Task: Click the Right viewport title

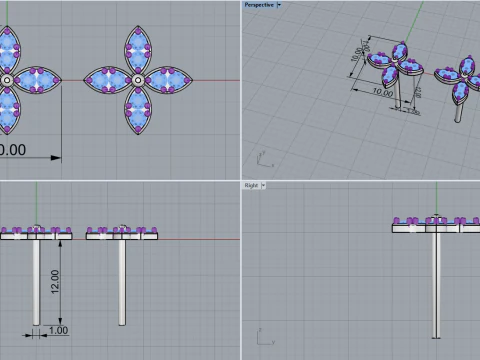Action: [251, 185]
